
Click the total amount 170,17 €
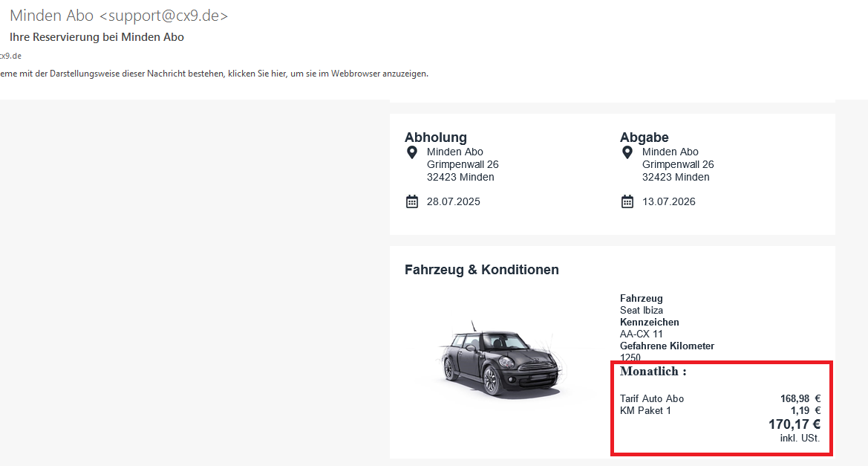[x=794, y=424]
